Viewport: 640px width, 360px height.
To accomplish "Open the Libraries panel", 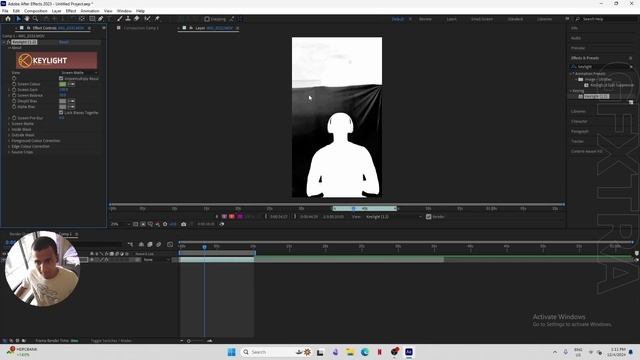I will click(x=578, y=111).
